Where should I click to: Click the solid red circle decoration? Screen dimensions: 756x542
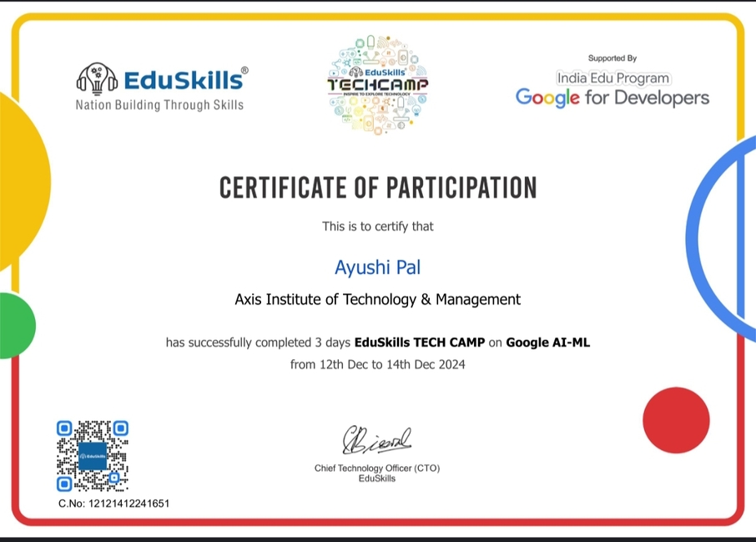pyautogui.click(x=676, y=420)
